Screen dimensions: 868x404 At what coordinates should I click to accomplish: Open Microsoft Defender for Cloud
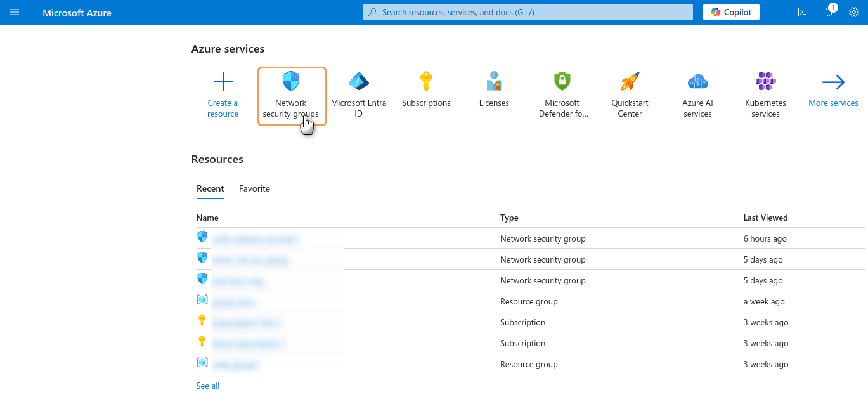(x=562, y=96)
